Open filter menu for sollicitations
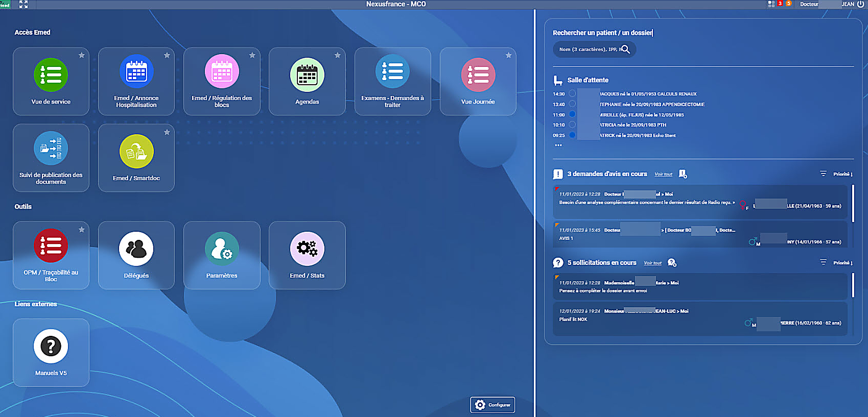The width and height of the screenshot is (868, 417). click(x=823, y=262)
